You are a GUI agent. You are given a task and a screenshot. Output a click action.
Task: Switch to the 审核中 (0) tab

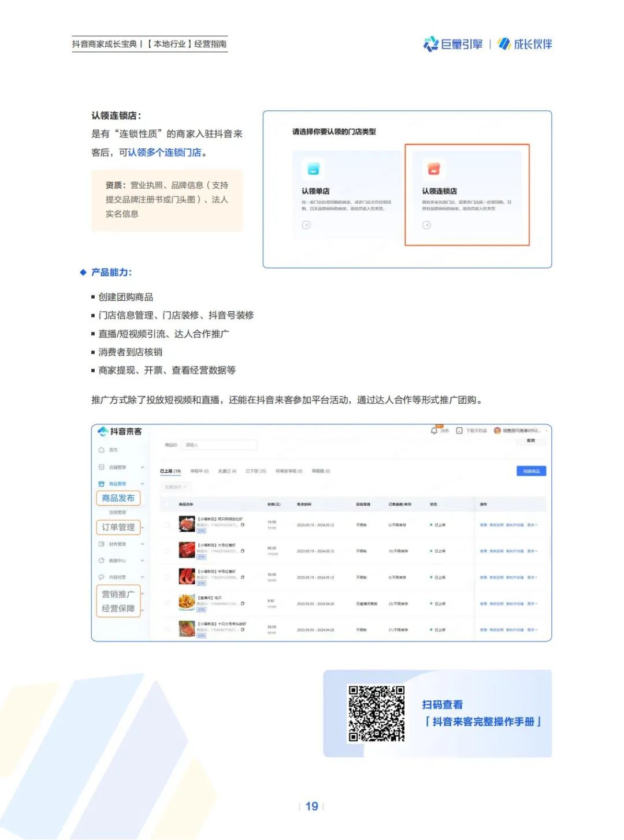199,471
